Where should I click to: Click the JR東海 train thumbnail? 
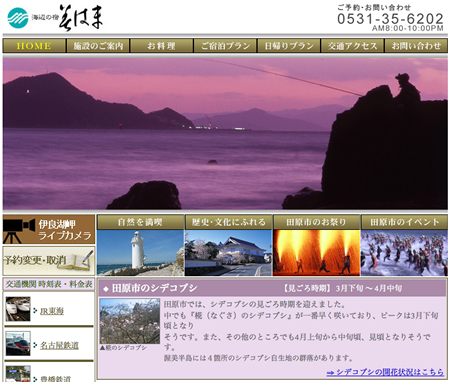coord(18,309)
